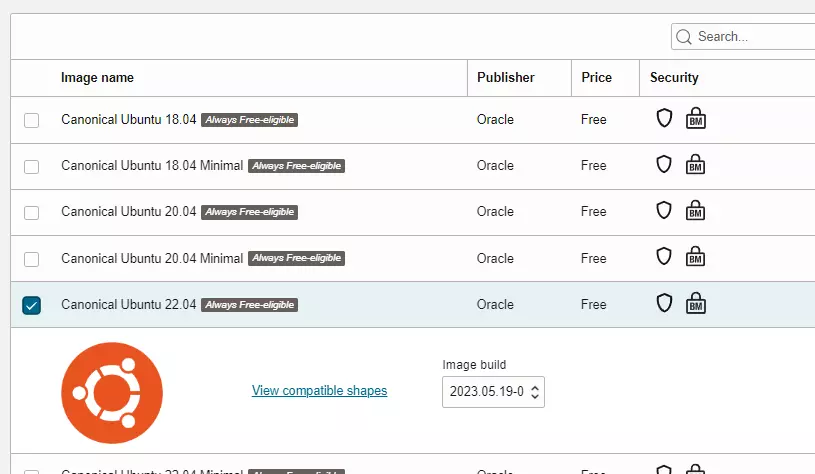Click shield icon for Ubuntu 22.04 row

tap(664, 303)
